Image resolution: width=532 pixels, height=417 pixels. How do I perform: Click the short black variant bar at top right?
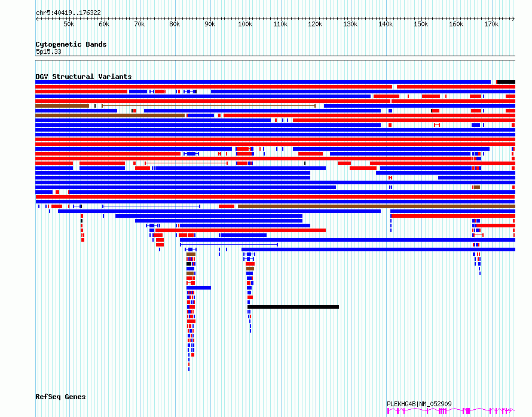(506, 82)
